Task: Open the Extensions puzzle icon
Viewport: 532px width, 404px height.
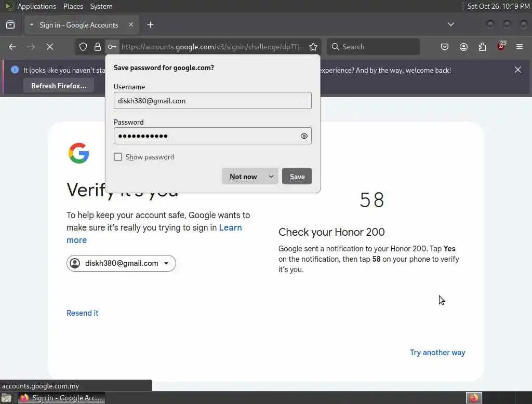Action: pyautogui.click(x=482, y=47)
